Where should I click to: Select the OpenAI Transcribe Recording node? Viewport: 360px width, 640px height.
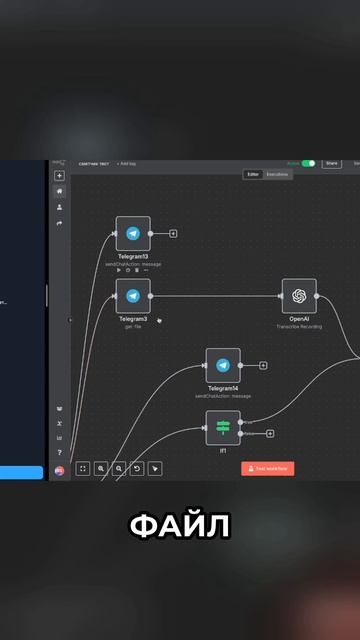pyautogui.click(x=299, y=296)
